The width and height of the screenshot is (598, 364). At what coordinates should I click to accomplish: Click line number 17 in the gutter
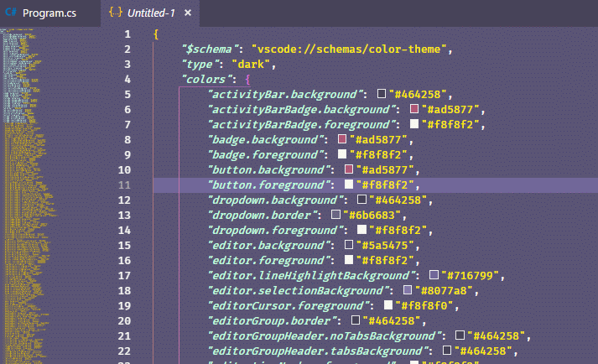(124, 276)
